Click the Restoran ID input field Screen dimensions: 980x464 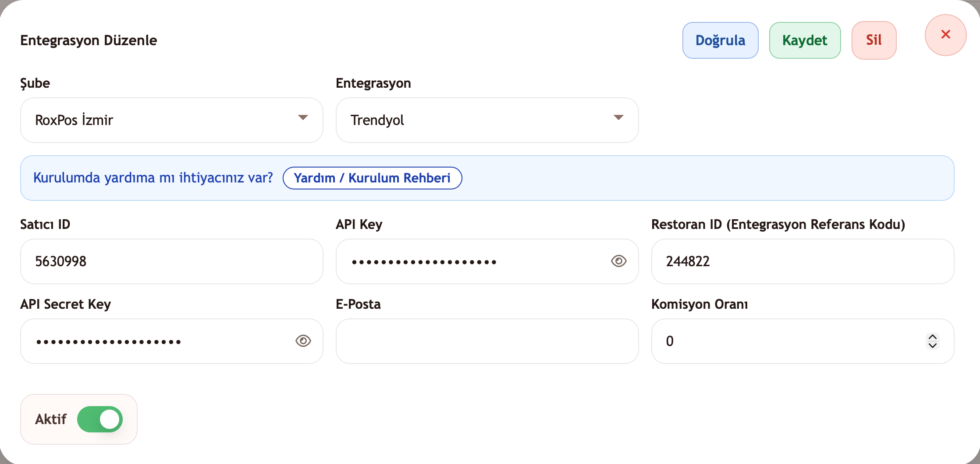[802, 261]
